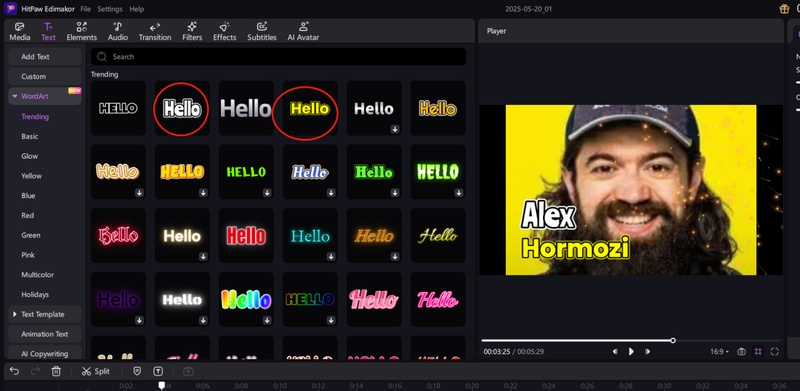Viewport: 800px width, 391px height.
Task: Switch to the Audio tab
Action: (x=117, y=32)
